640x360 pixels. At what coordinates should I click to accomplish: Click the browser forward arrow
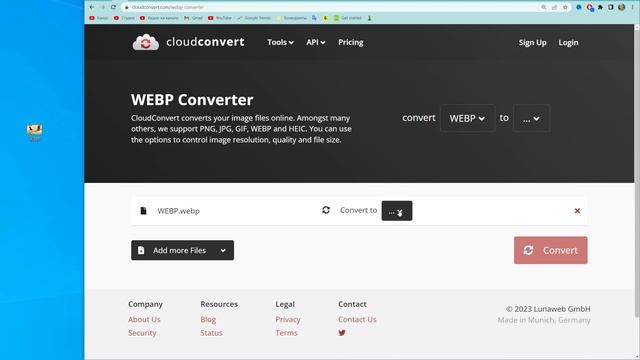click(x=102, y=7)
